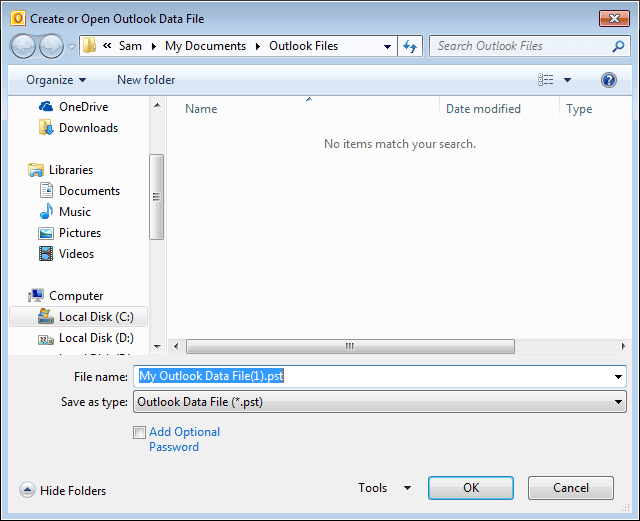The image size is (640, 521).
Task: Click the Forward navigation arrow
Action: pos(51,47)
